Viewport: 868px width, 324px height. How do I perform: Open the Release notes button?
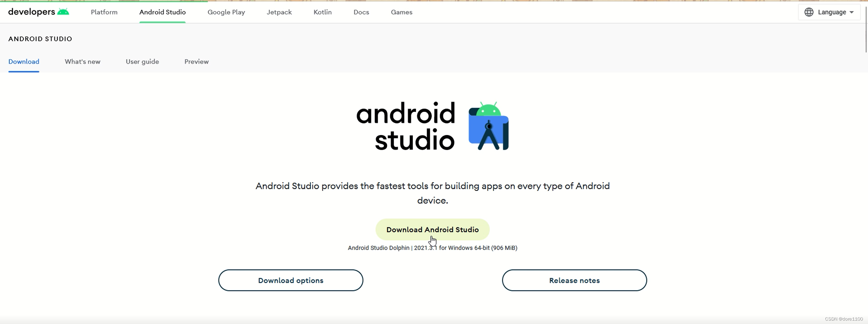(574, 280)
